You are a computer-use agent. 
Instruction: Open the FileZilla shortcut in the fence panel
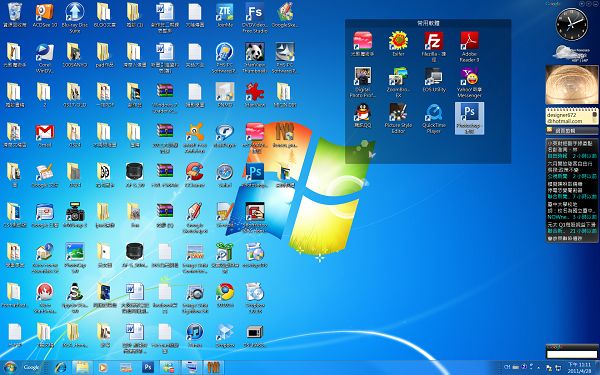(434, 46)
